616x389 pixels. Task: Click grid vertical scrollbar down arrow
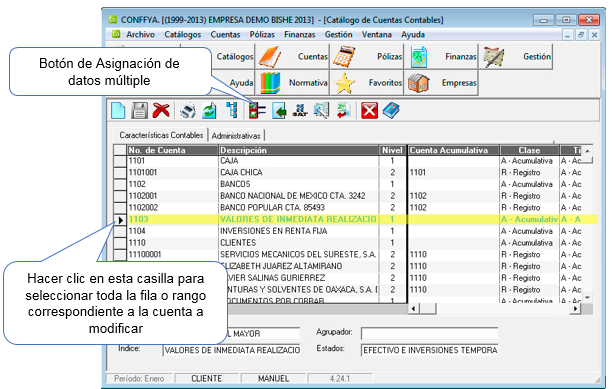(x=587, y=297)
